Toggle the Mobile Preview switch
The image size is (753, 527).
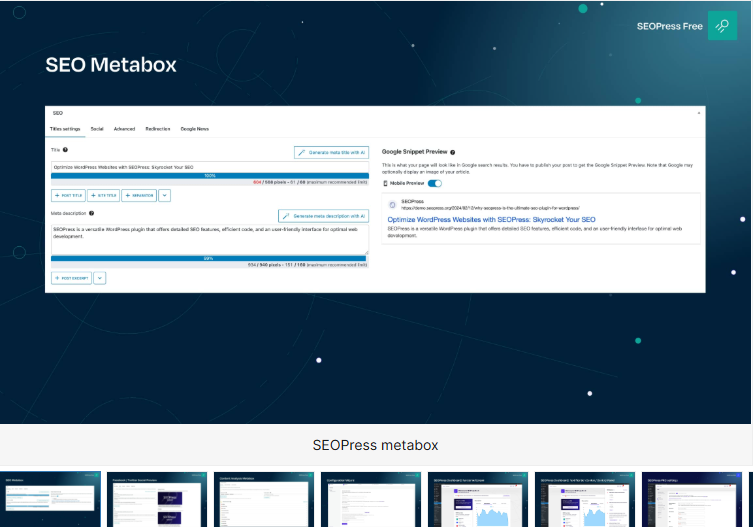435,184
